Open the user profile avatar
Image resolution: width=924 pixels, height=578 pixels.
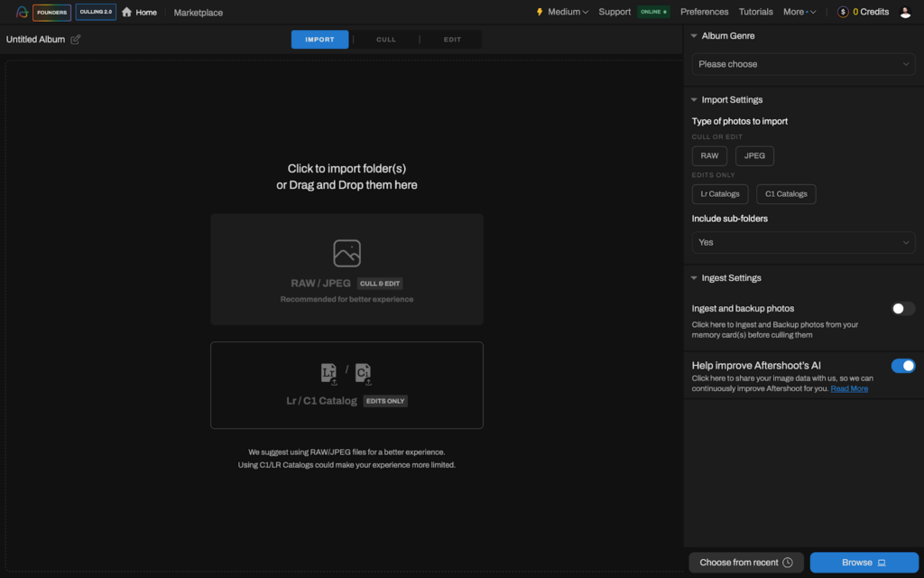(905, 12)
